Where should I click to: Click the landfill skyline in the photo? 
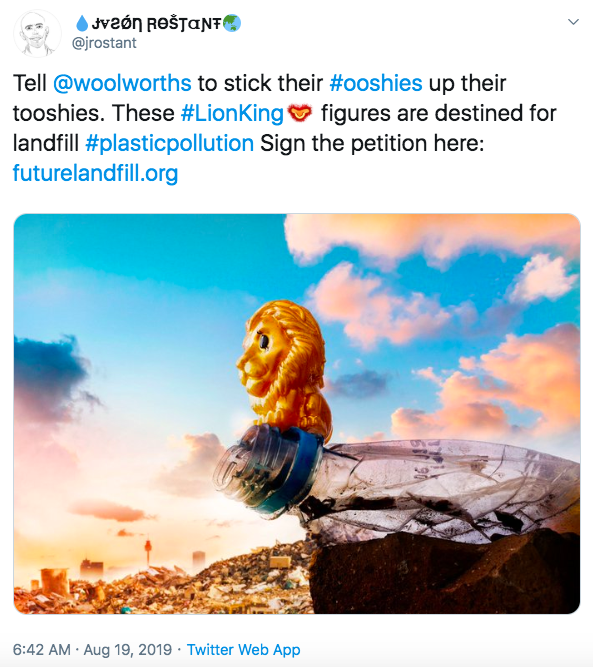click(x=162, y=579)
